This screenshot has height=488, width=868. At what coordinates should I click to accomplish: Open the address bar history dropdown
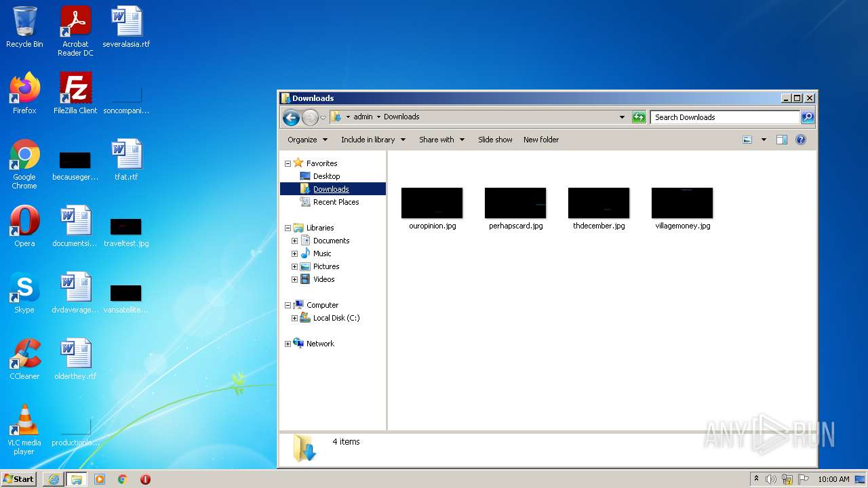623,117
